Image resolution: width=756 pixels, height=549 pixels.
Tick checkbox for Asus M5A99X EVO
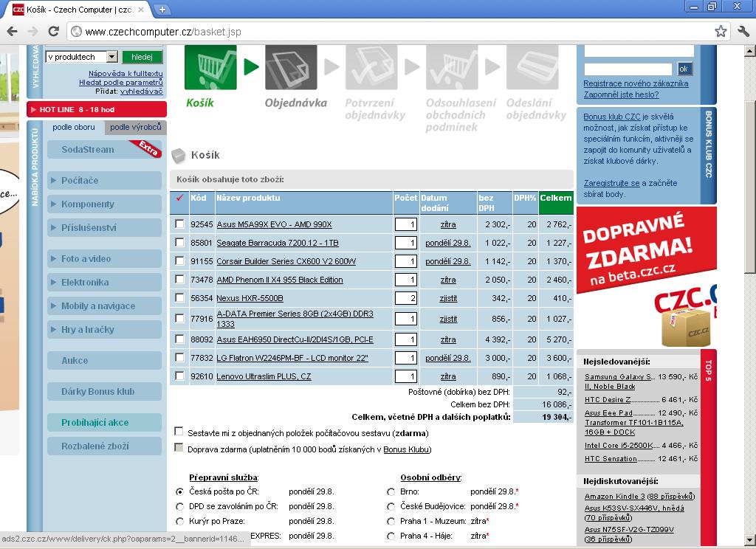click(179, 224)
